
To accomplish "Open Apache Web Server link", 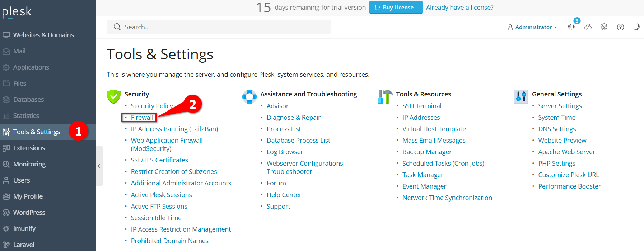I will 566,152.
